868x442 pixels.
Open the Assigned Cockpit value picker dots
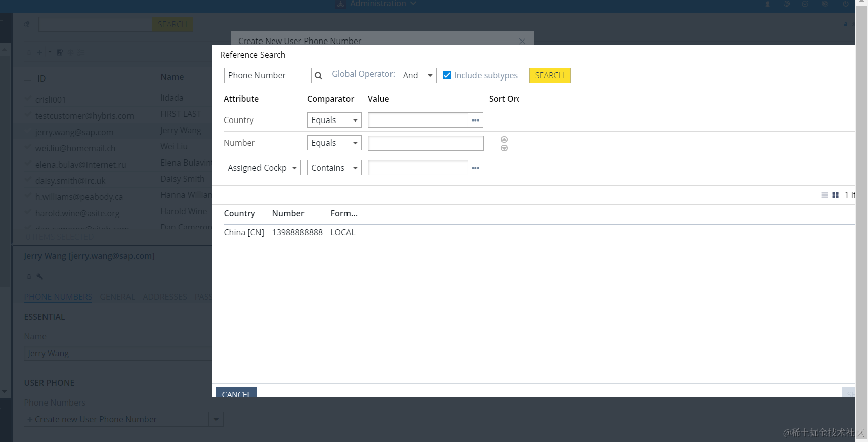(475, 168)
